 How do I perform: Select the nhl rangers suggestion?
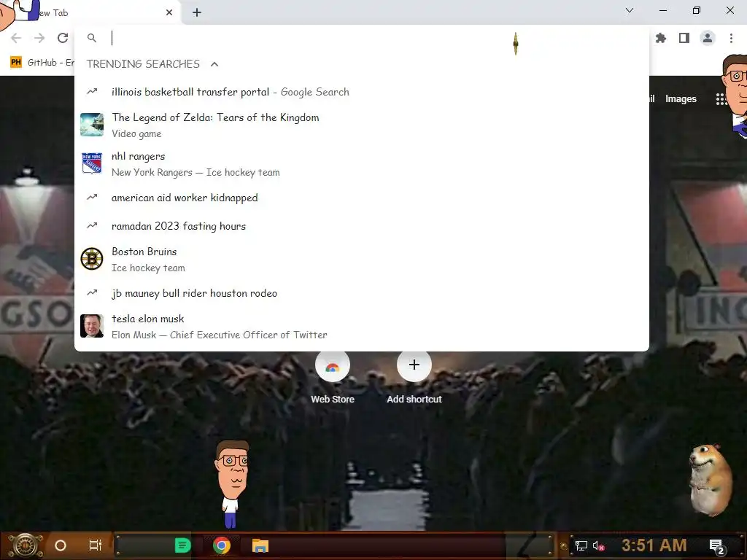(362, 164)
